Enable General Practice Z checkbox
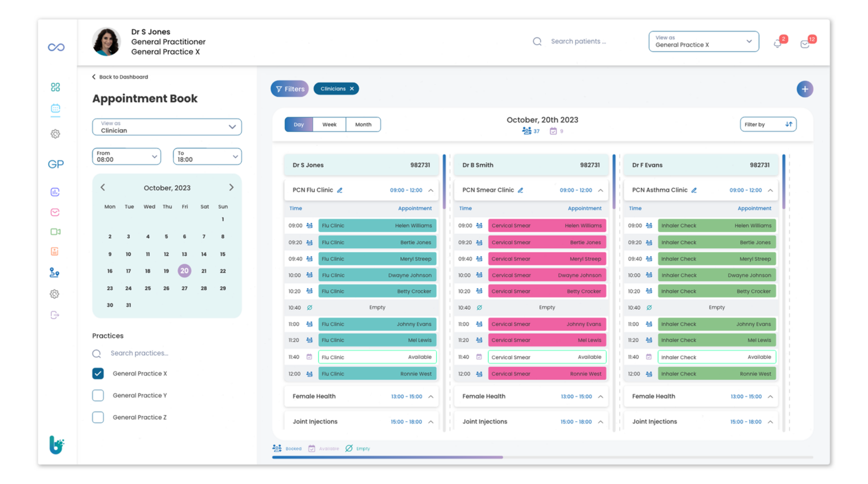 pos(98,417)
